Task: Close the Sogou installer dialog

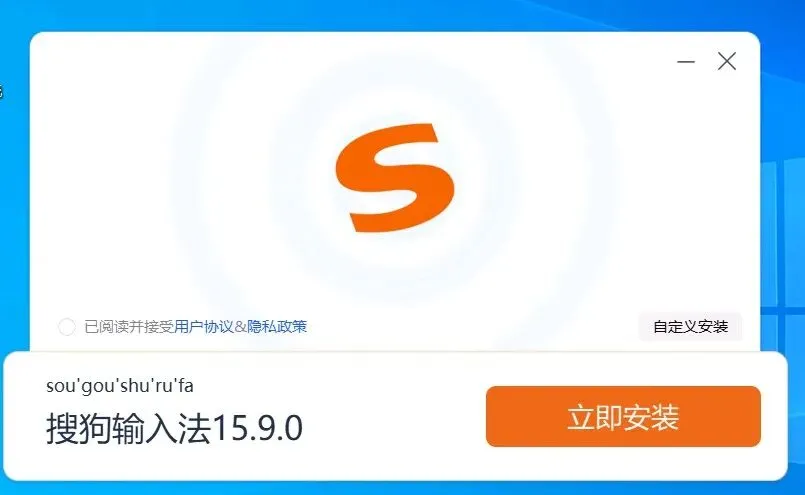Action: (727, 61)
